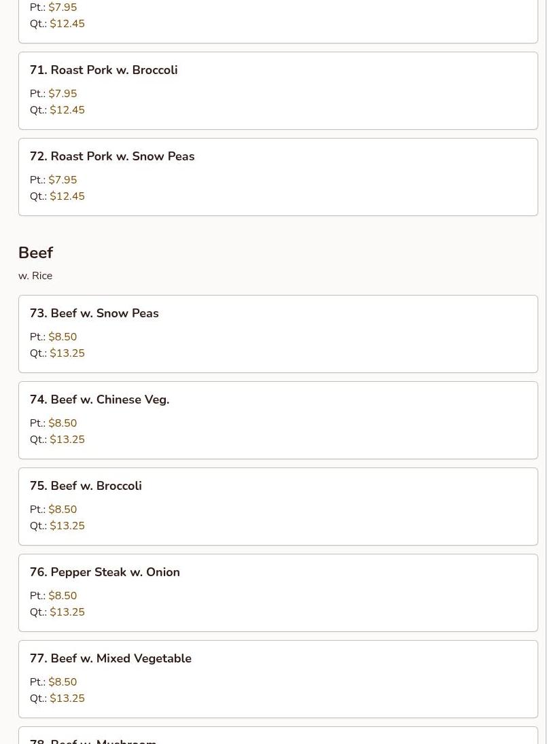Click Qt. $13.25 under Beef w. Mixed Vegetable
The width and height of the screenshot is (560, 744).
point(57,698)
